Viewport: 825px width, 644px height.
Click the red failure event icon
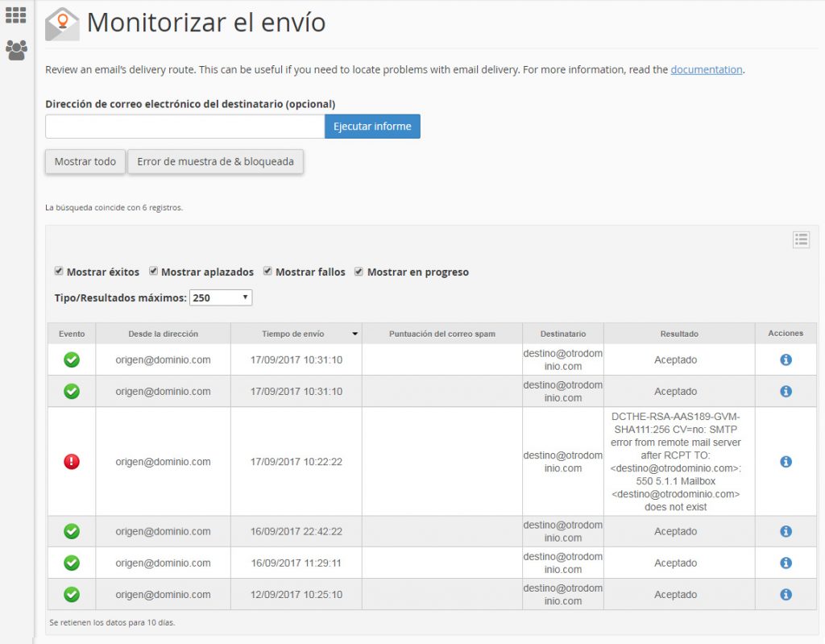coord(71,461)
